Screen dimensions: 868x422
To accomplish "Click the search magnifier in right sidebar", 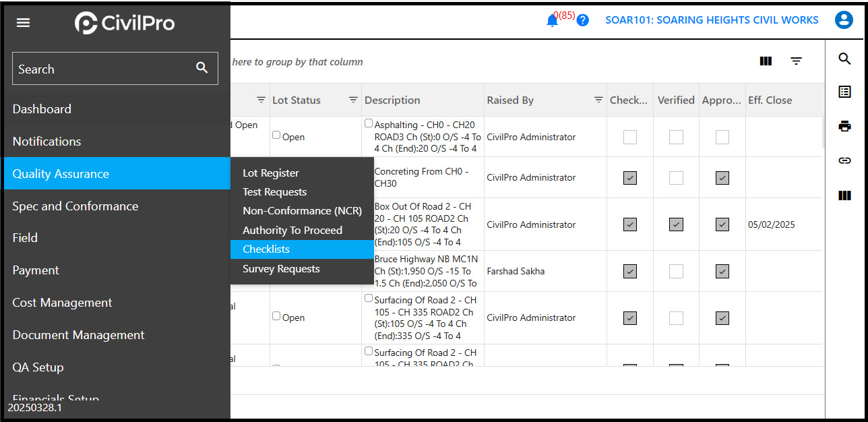I will [844, 59].
